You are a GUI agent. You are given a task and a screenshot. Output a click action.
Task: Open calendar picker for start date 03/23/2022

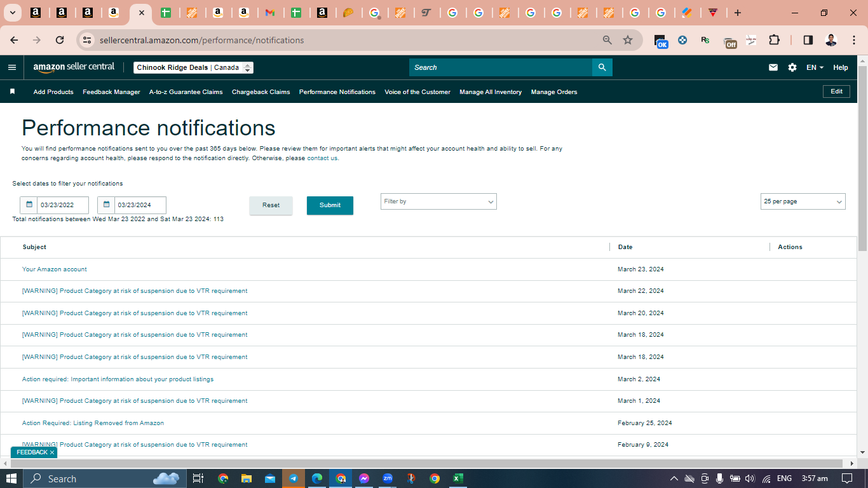pyautogui.click(x=29, y=205)
